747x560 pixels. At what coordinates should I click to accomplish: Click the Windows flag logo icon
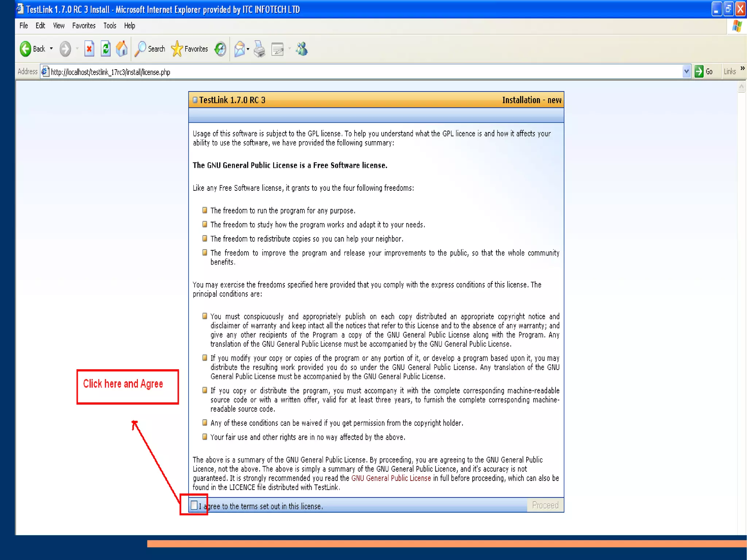click(x=737, y=26)
